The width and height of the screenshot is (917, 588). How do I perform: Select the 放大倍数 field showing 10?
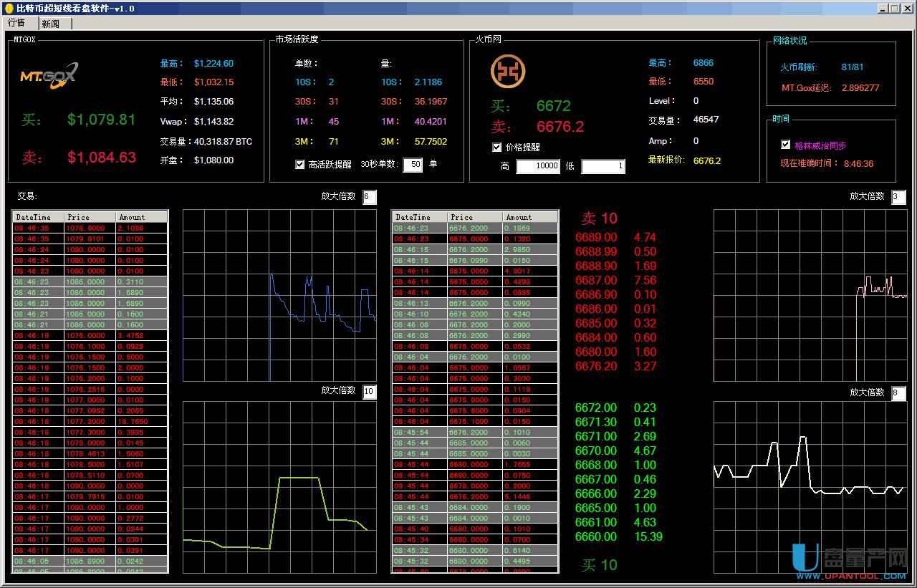(369, 392)
